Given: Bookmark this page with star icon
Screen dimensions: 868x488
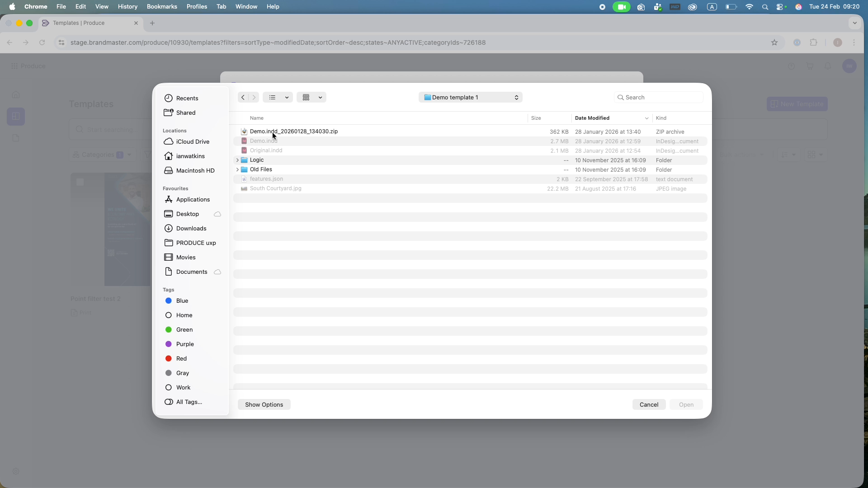Looking at the screenshot, I should click(774, 42).
